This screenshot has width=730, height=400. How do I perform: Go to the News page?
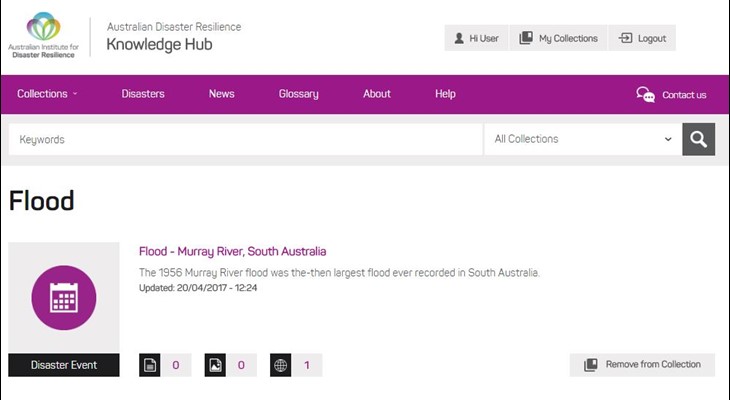pos(221,94)
